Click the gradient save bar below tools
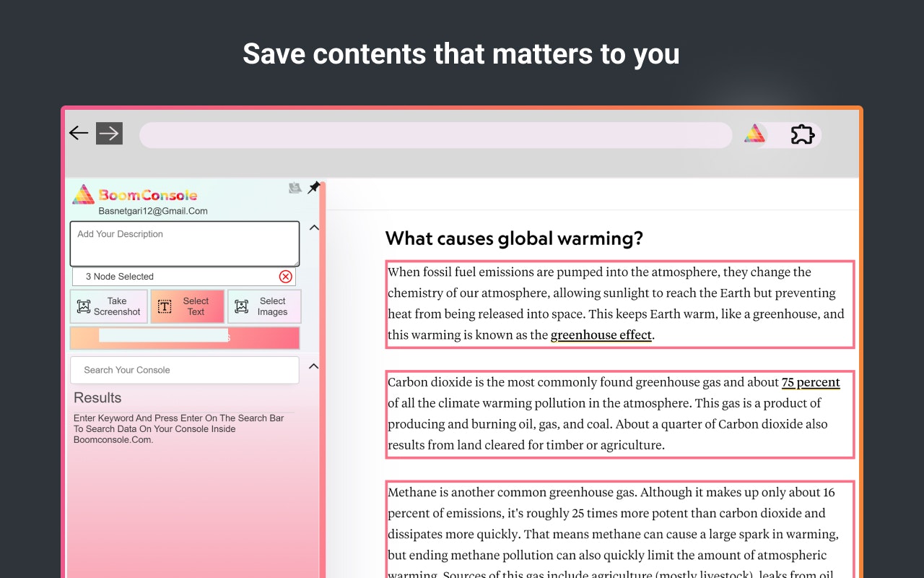Image resolution: width=924 pixels, height=578 pixels. 185,337
